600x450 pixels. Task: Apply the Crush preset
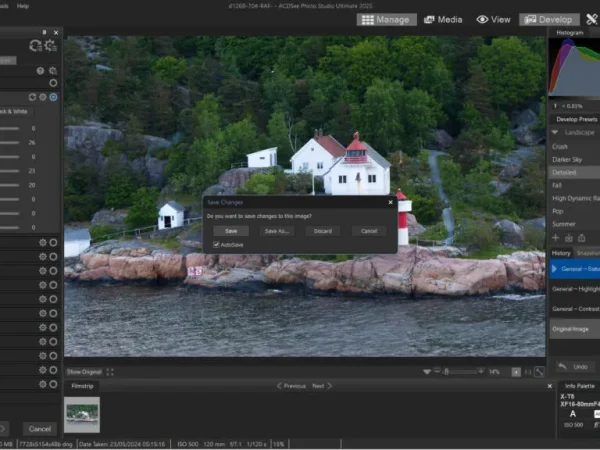(x=560, y=147)
